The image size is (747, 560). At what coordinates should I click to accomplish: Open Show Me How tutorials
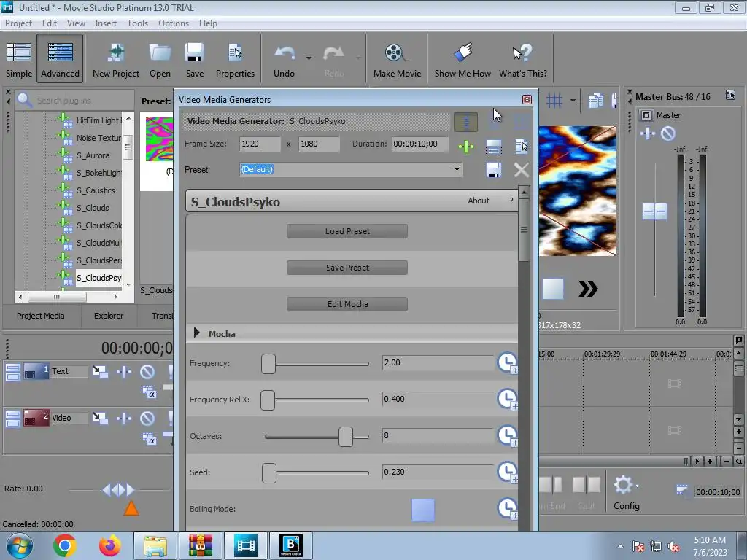click(x=462, y=60)
